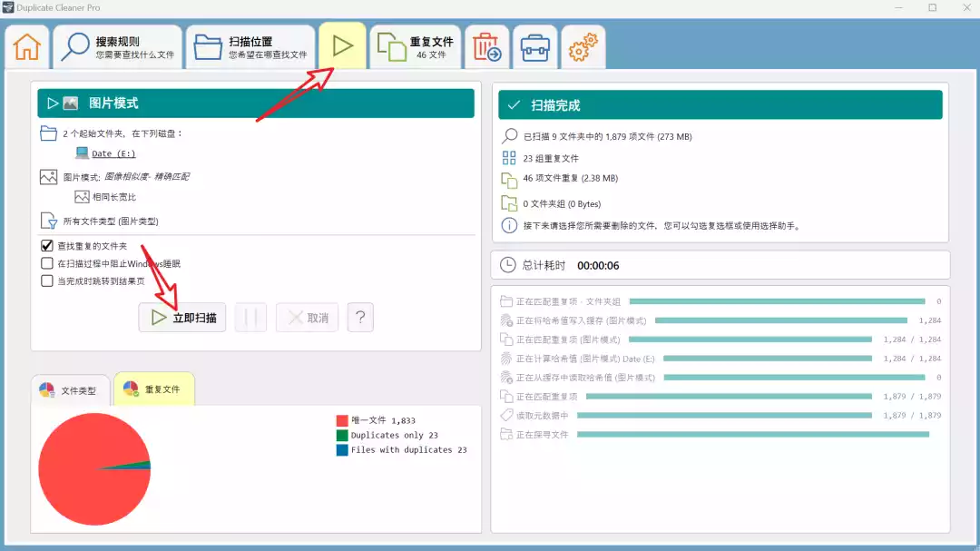Enable 在扫描过程中阻止Windows睡眠 checkbox
980x551 pixels.
tap(48, 263)
